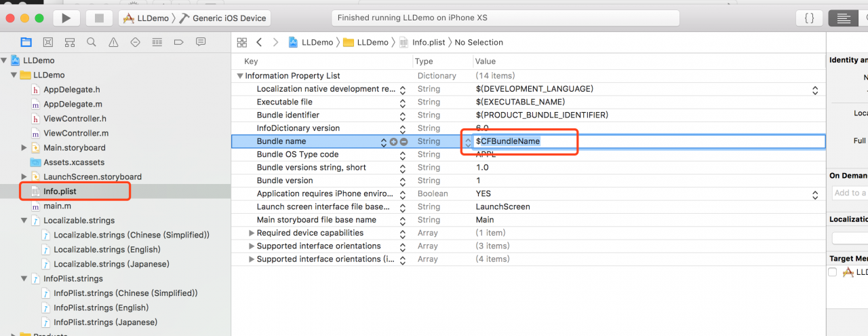Collapse InfoPlist.strings group
This screenshot has height=336, width=868.
(24, 278)
